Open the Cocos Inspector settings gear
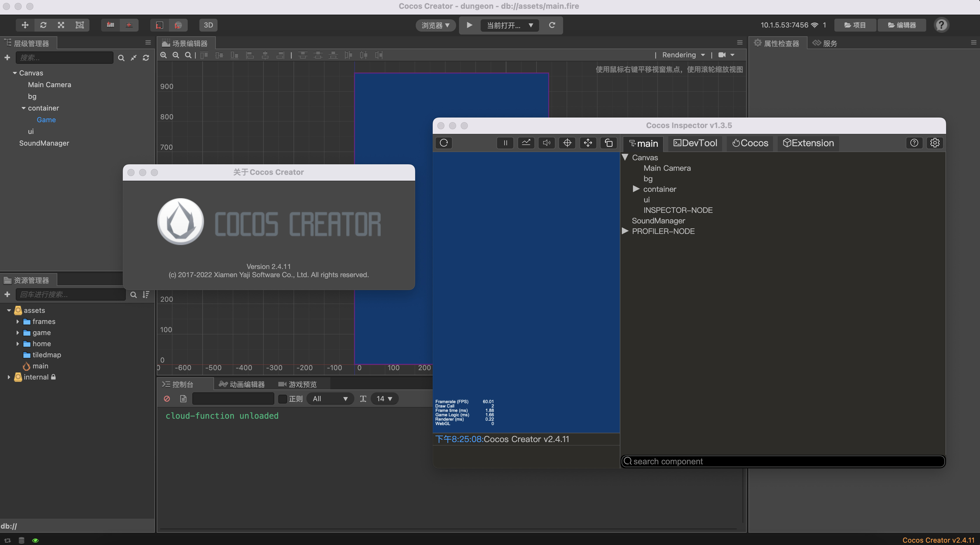Viewport: 980px width, 545px height. [935, 143]
